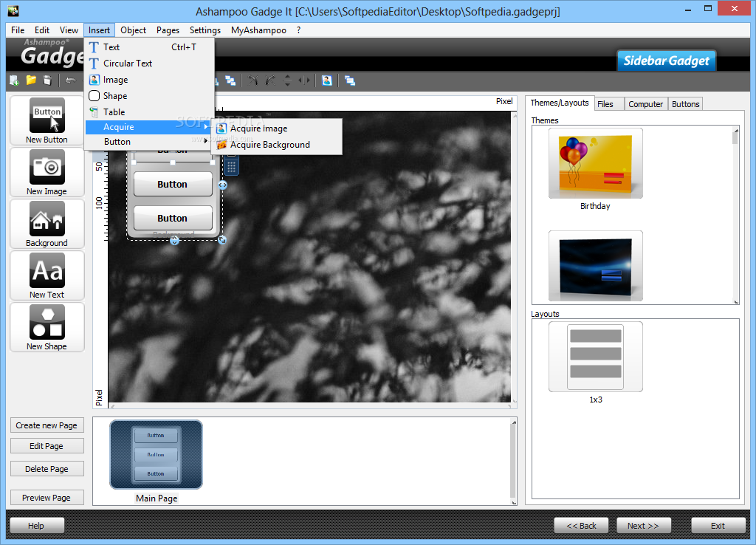Choose Image in the Insert menu
The width and height of the screenshot is (756, 545).
pyautogui.click(x=149, y=80)
